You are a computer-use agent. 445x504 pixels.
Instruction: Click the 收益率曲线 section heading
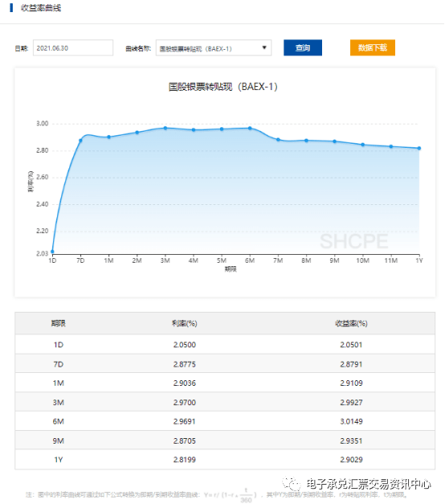click(41, 8)
